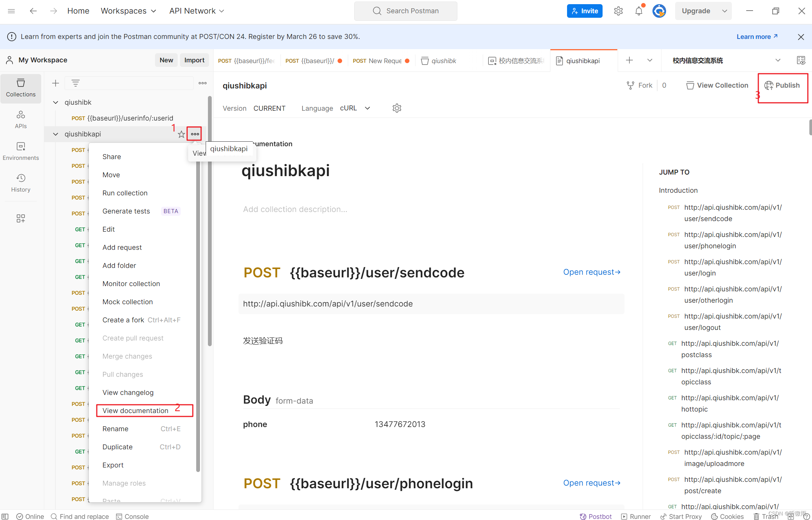This screenshot has width=812, height=520.
Task: Open the environment quick look icon
Action: tap(801, 60)
